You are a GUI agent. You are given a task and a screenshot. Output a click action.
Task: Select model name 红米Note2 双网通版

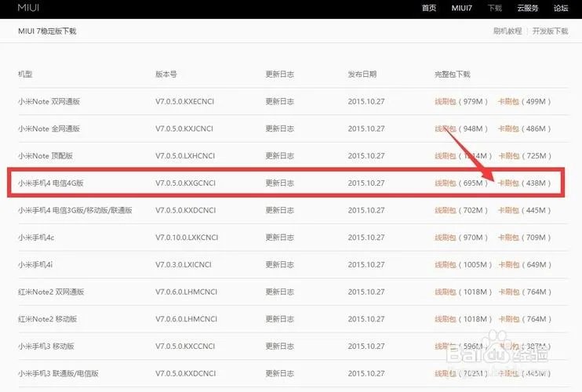[51, 292]
